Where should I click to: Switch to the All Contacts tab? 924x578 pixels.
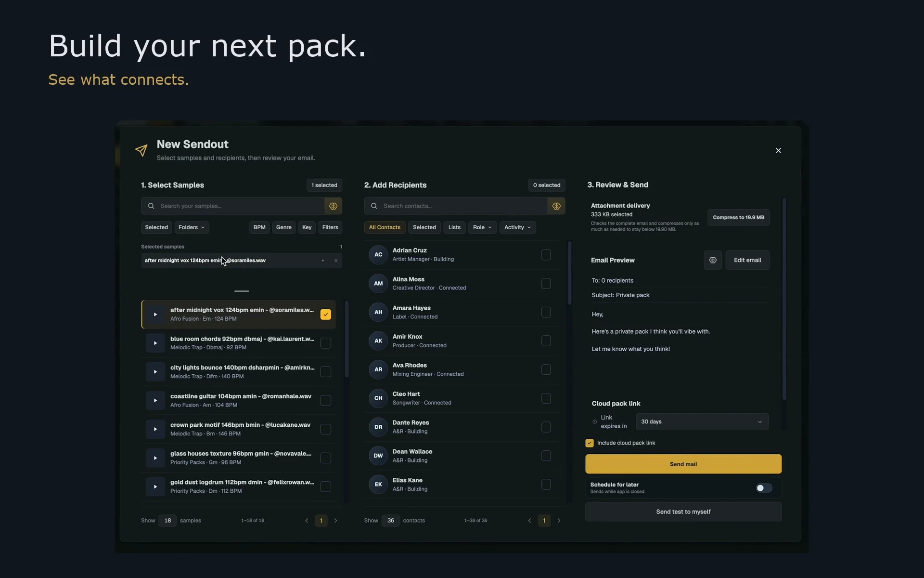pos(385,227)
